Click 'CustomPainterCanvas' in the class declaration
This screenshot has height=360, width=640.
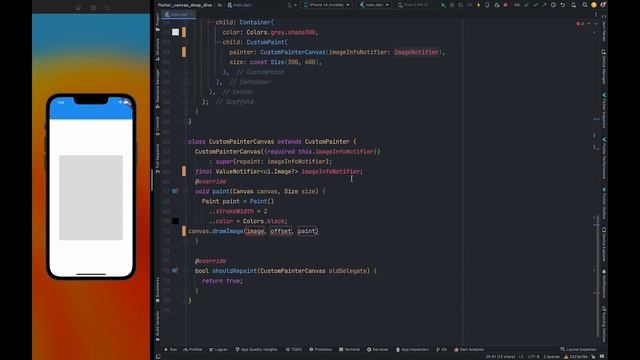[x=241, y=142]
